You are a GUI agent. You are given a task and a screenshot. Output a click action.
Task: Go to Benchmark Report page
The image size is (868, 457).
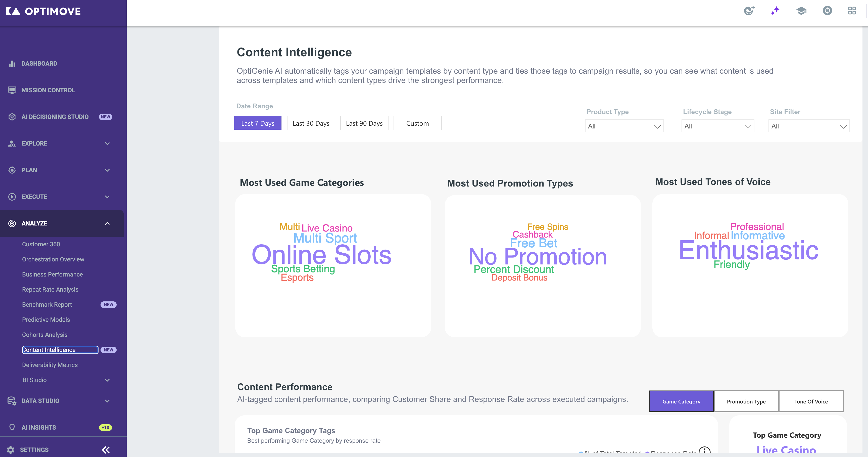coord(47,305)
